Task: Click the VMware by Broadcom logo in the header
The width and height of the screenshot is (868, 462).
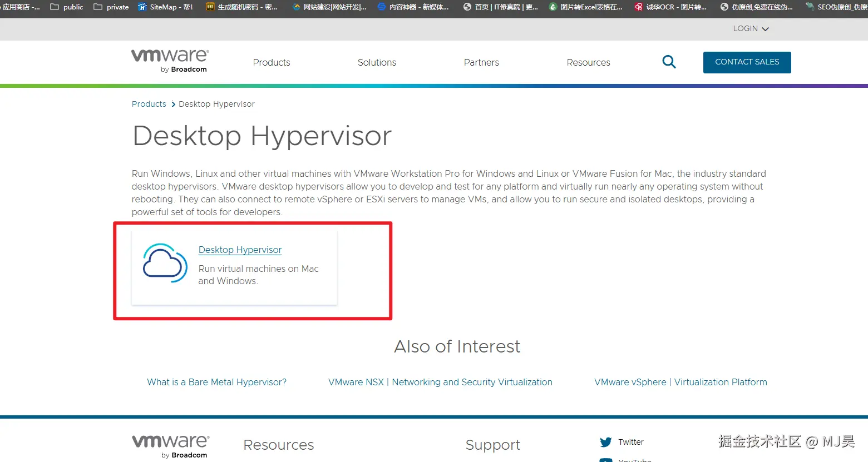Action: click(170, 61)
